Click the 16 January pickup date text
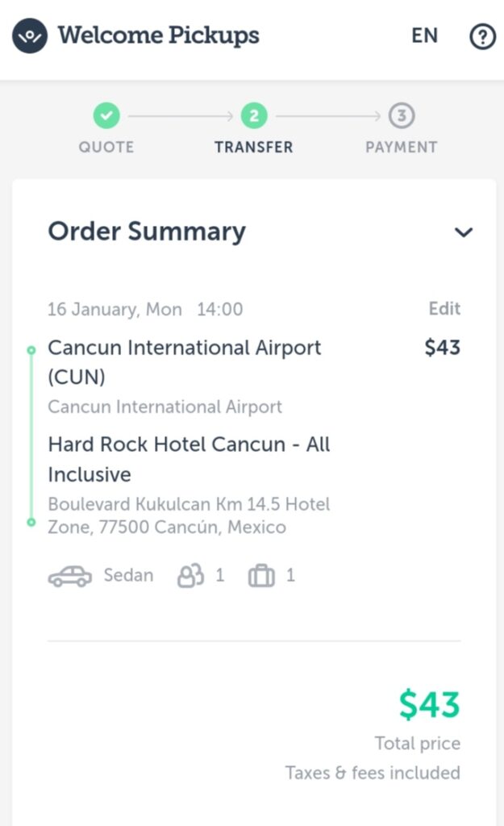Viewport: 504px width, 826px height. tap(115, 309)
